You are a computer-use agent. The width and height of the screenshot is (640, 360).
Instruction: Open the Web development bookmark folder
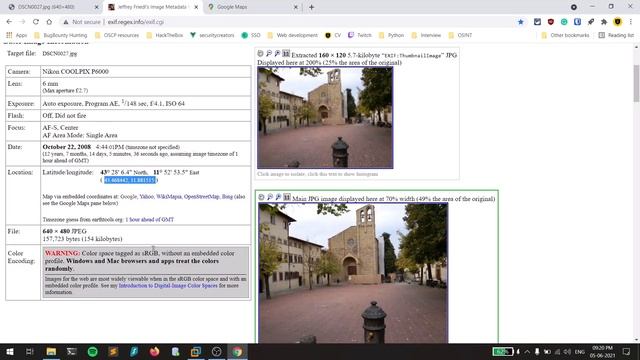click(x=292, y=35)
